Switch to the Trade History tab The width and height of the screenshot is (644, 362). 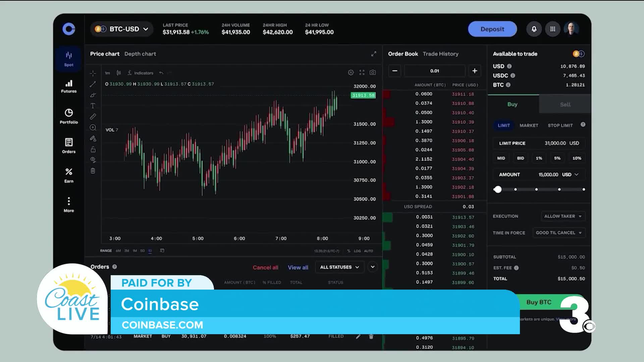(x=440, y=54)
